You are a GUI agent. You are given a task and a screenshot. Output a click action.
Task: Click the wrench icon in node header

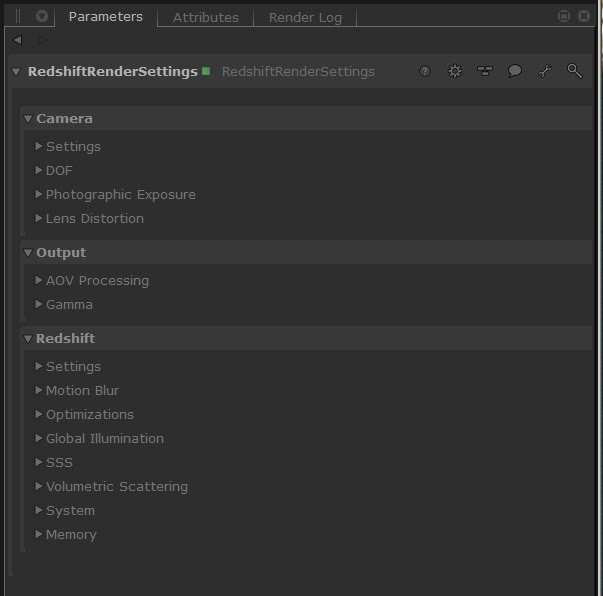point(545,72)
